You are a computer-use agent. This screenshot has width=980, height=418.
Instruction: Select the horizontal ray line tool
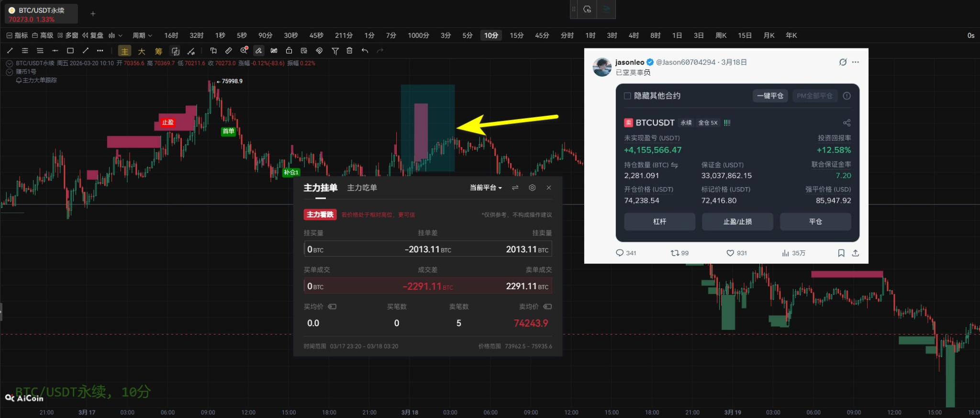(x=55, y=51)
